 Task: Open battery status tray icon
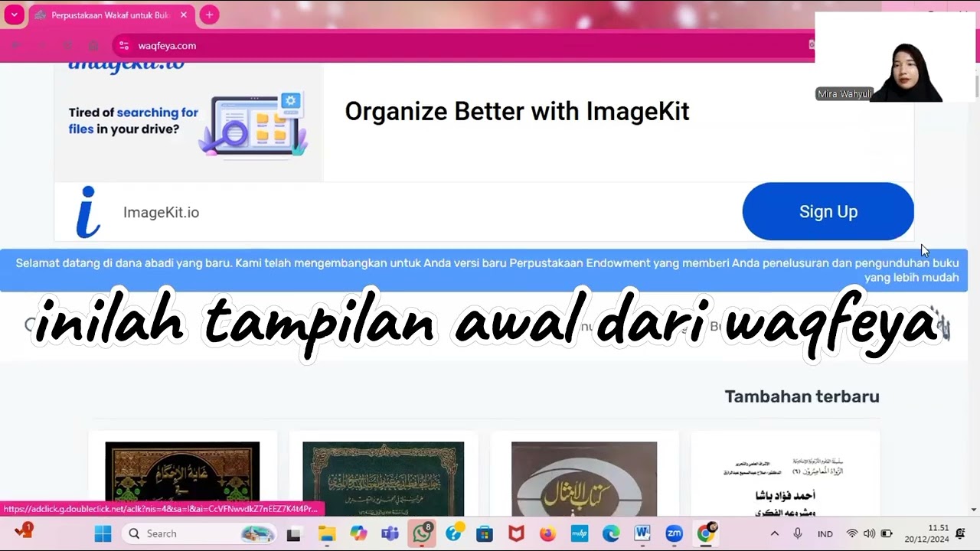[887, 533]
